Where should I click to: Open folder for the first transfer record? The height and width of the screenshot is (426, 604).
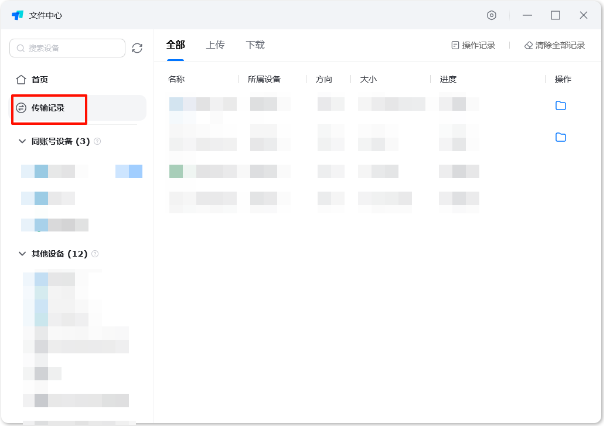[x=560, y=105]
